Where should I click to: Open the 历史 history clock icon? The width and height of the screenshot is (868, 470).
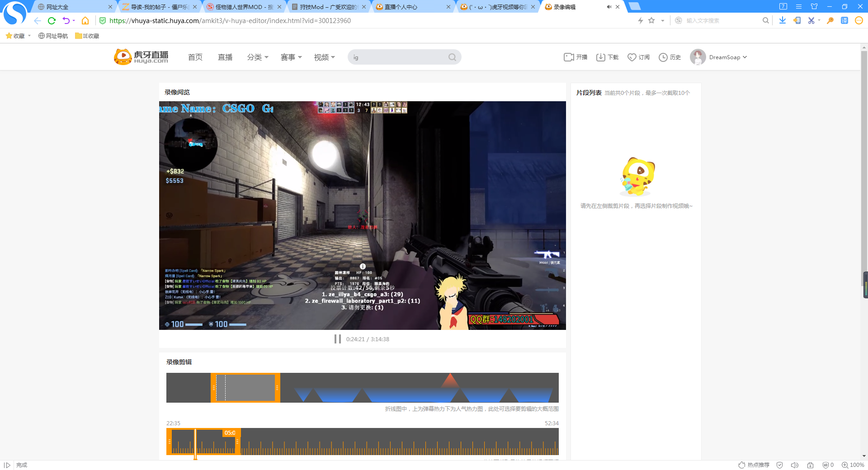coord(663,57)
